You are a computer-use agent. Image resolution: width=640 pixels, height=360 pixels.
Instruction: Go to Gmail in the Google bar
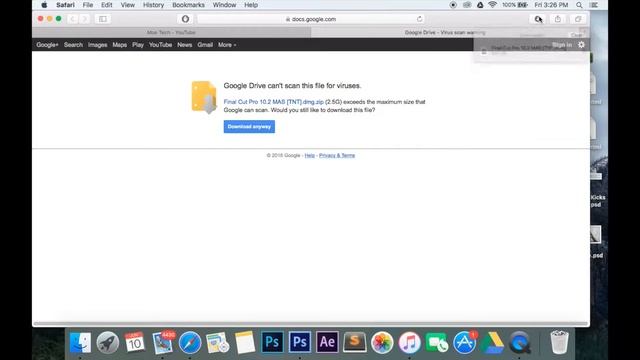(205, 45)
